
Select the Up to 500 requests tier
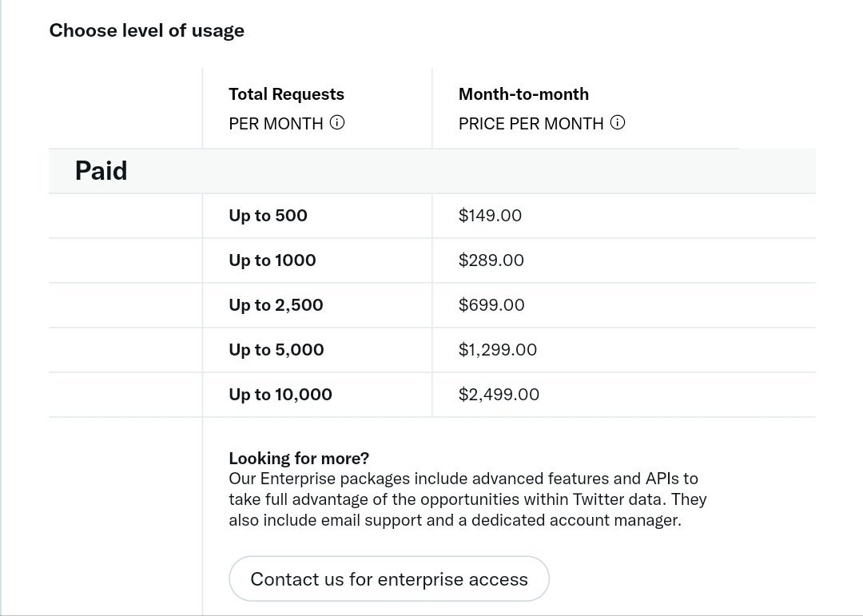point(268,215)
